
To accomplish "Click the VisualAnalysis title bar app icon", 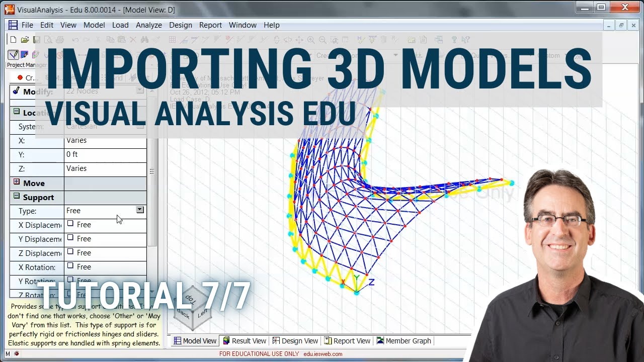I will (10, 9).
